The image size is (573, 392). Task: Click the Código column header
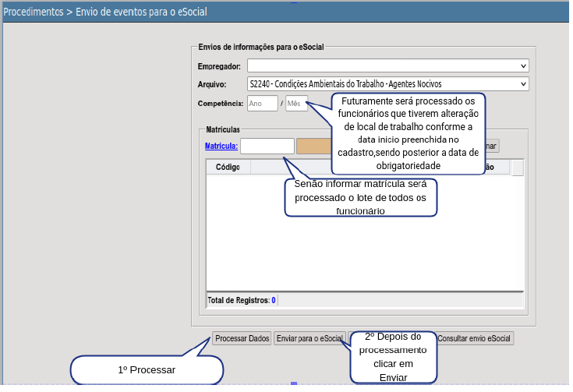(x=228, y=167)
